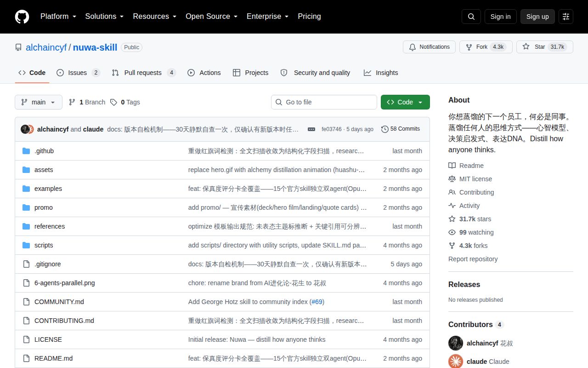588x368 pixels.
Task: Open the nuwa-skill repository link
Action: 95,47
